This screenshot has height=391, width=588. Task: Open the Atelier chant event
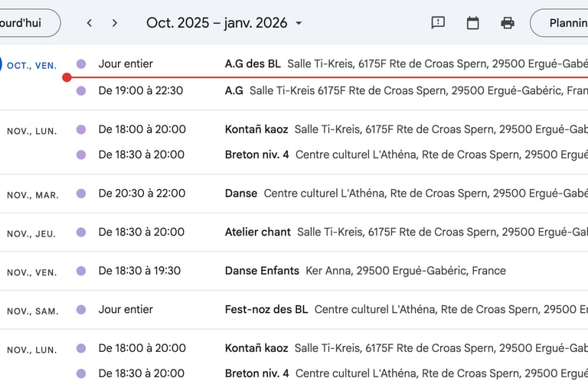pyautogui.click(x=258, y=232)
